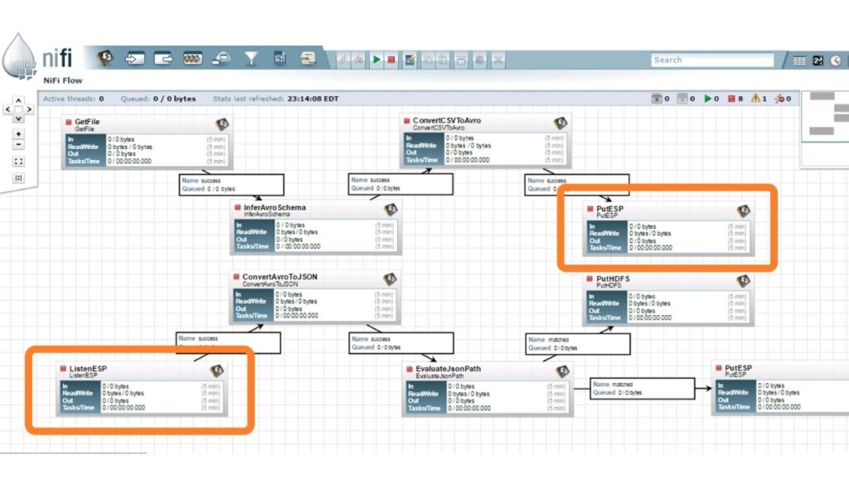Viewport: 849px width, 504px height.
Task: Pan canvas right with the right arrow
Action: click(29, 109)
